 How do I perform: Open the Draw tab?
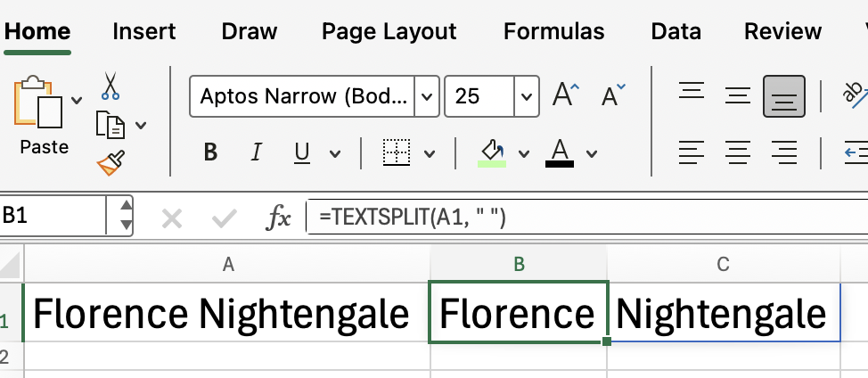coord(250,31)
